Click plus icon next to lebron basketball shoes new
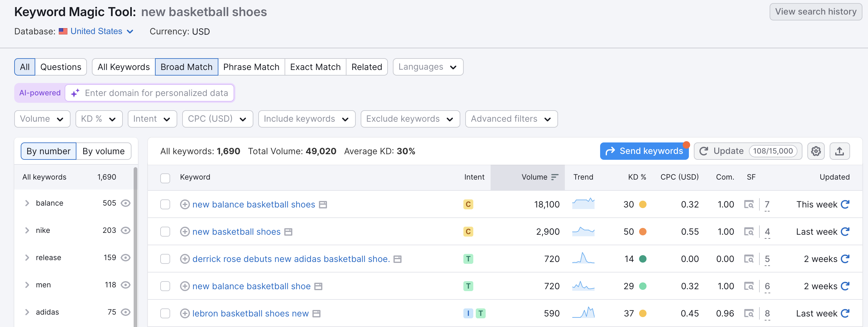Screen dimensions: 868x327 coord(185,313)
